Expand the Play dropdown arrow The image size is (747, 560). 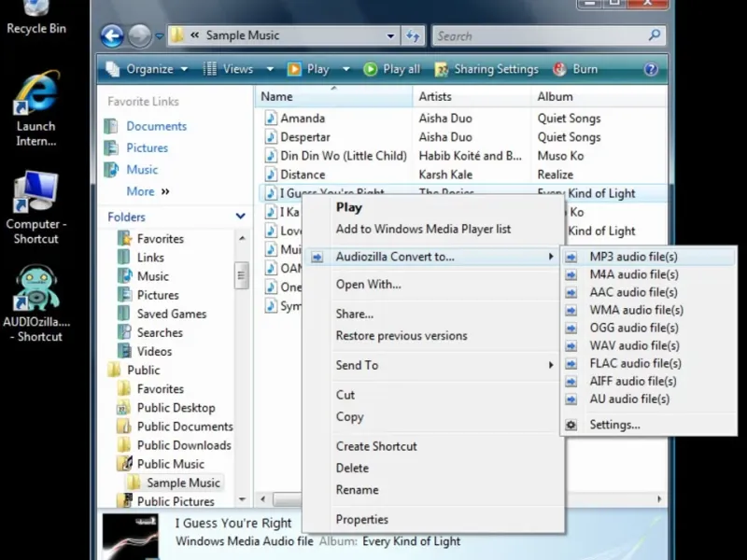pyautogui.click(x=345, y=69)
